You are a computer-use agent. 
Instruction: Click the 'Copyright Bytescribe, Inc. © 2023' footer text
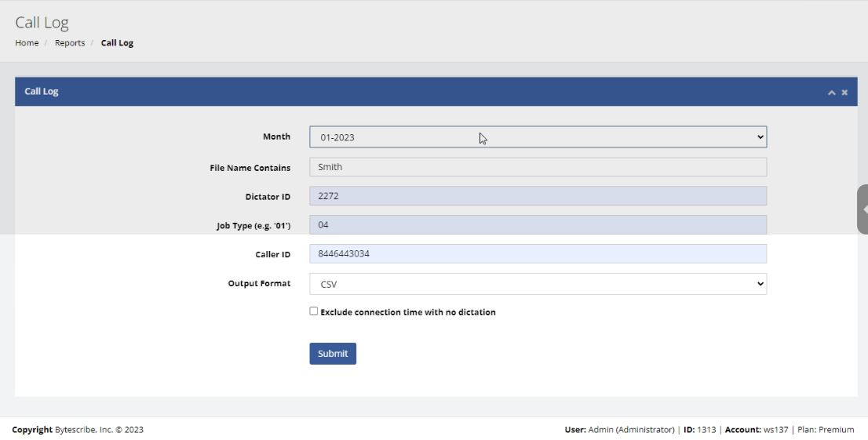pyautogui.click(x=78, y=430)
